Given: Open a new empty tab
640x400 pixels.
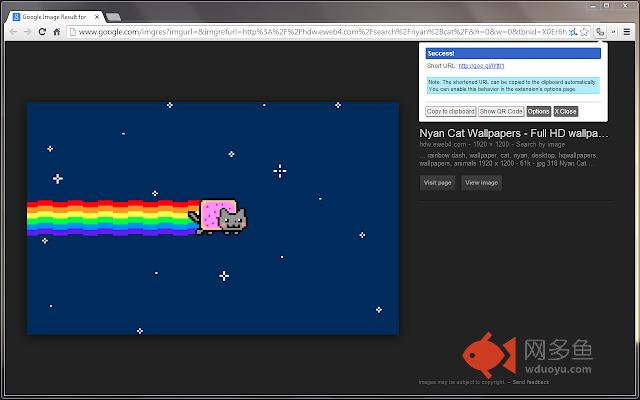Looking at the screenshot, I should (113, 17).
